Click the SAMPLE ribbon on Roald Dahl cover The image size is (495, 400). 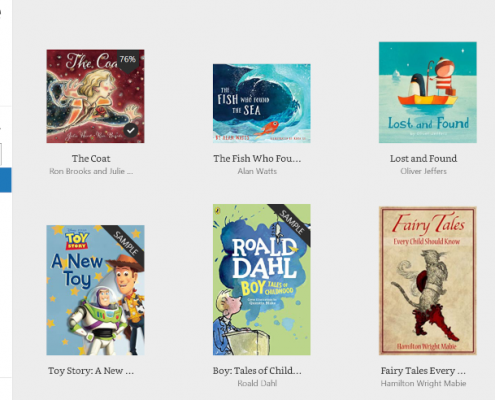pos(292,223)
